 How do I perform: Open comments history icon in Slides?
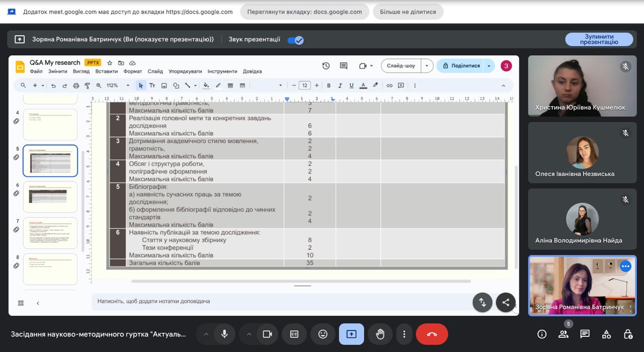point(344,66)
